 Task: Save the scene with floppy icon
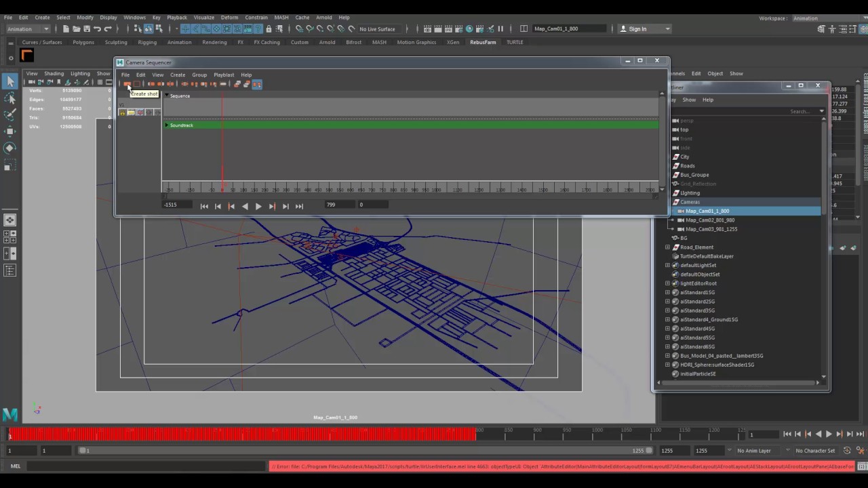86,28
